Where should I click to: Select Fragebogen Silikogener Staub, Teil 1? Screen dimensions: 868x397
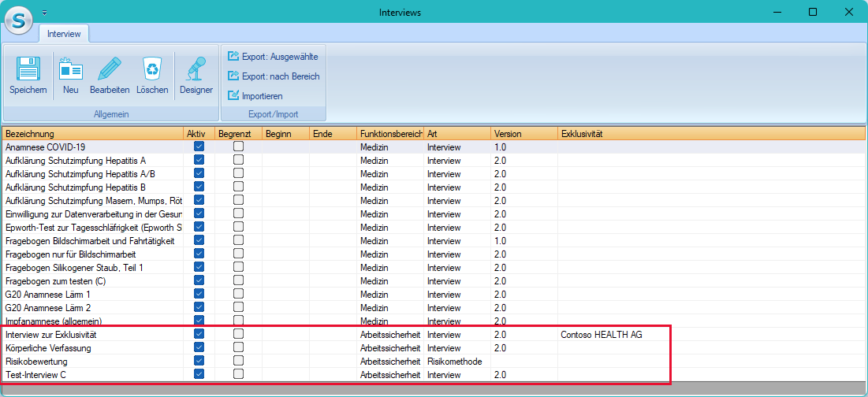pyautogui.click(x=434, y=268)
